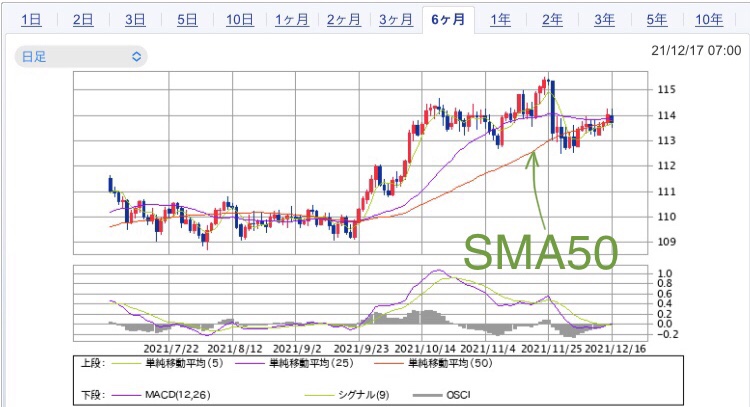
Task: Click the 1.0 MACD axis label
Action: click(665, 274)
